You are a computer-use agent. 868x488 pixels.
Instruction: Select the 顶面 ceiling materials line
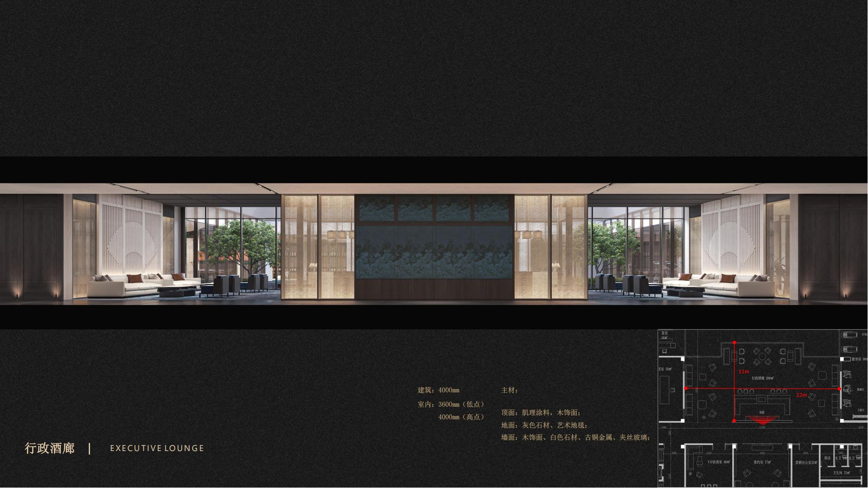pos(541,412)
